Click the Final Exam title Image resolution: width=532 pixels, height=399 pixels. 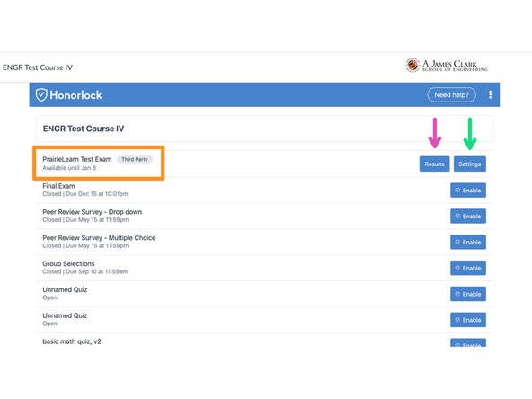click(58, 186)
